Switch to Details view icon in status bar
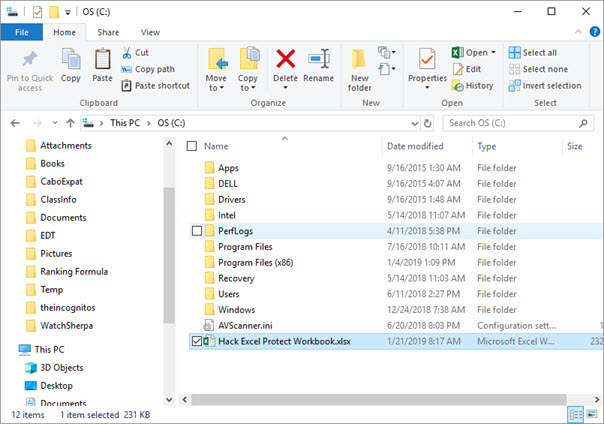The image size is (604, 424). tap(576, 414)
